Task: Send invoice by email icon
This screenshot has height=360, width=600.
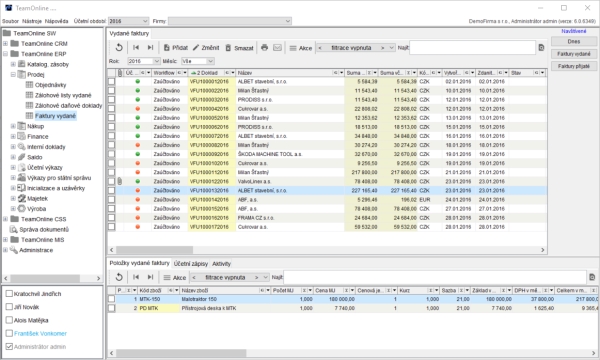Action: click(x=277, y=47)
